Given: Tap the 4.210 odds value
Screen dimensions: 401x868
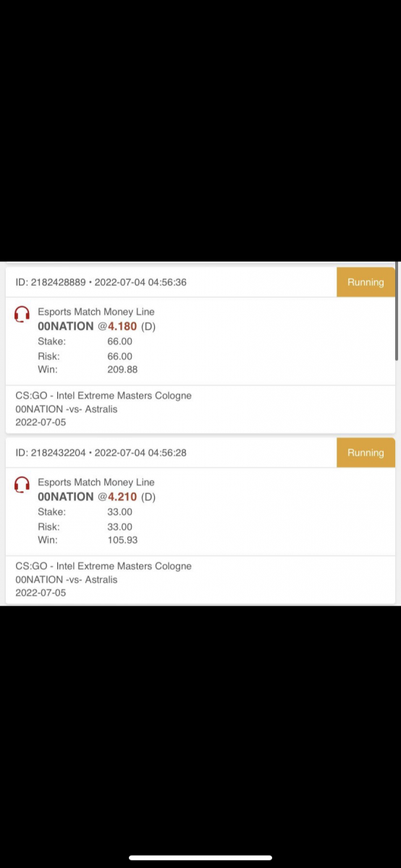Looking at the screenshot, I should [122, 497].
